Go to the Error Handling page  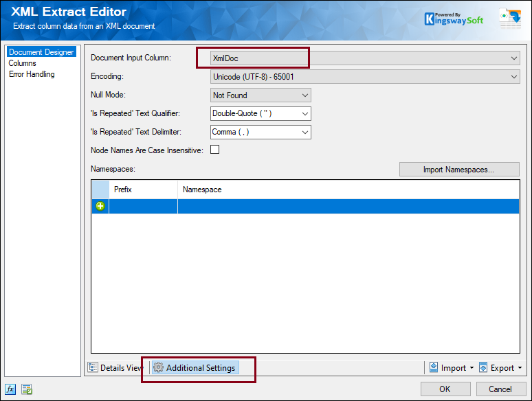(x=32, y=74)
